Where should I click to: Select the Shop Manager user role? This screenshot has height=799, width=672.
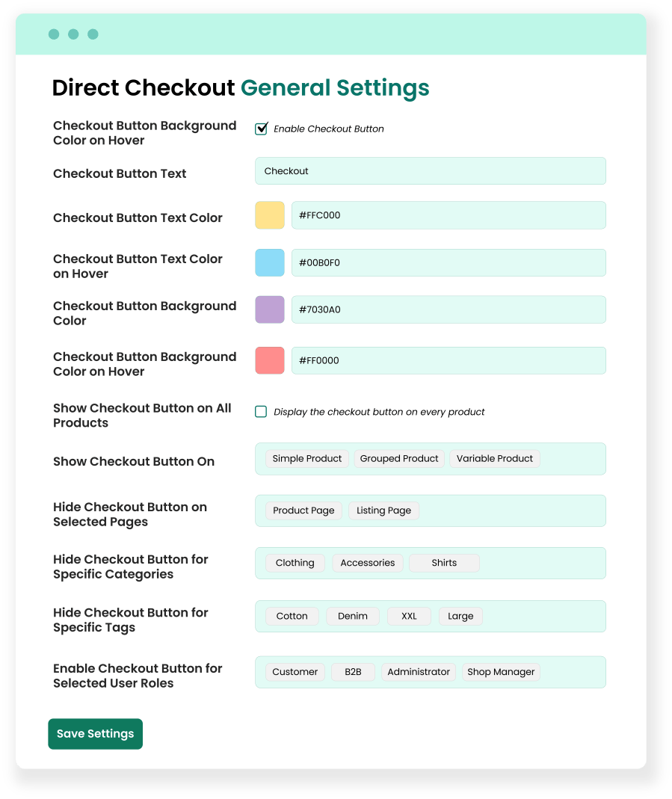(x=501, y=672)
